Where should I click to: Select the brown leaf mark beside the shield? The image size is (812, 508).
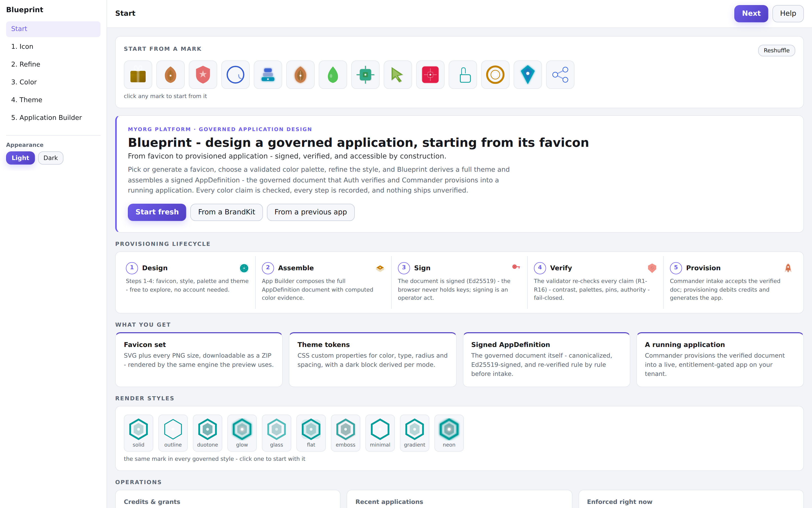[x=171, y=75]
